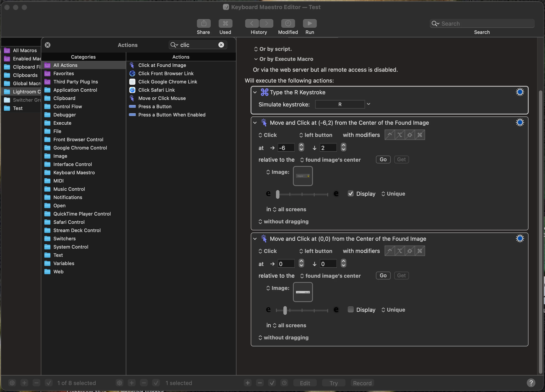Enable Display in the second click action
Image resolution: width=545 pixels, height=392 pixels.
(351, 310)
